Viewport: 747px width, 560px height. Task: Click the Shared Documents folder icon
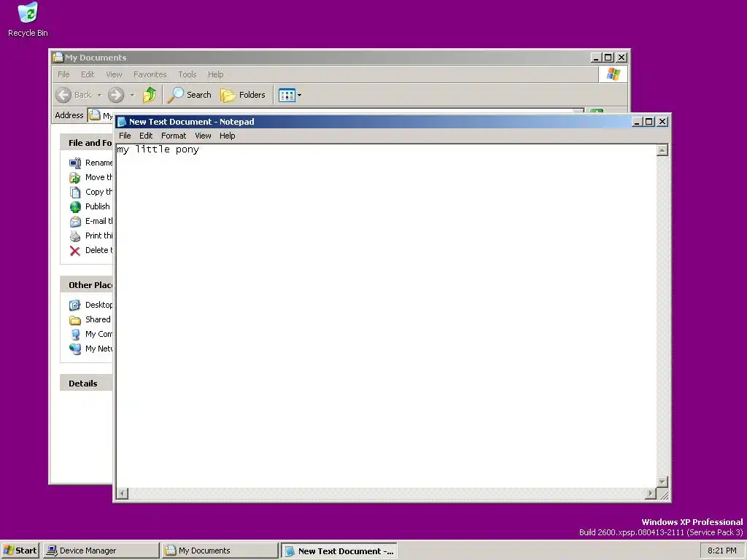[75, 319]
